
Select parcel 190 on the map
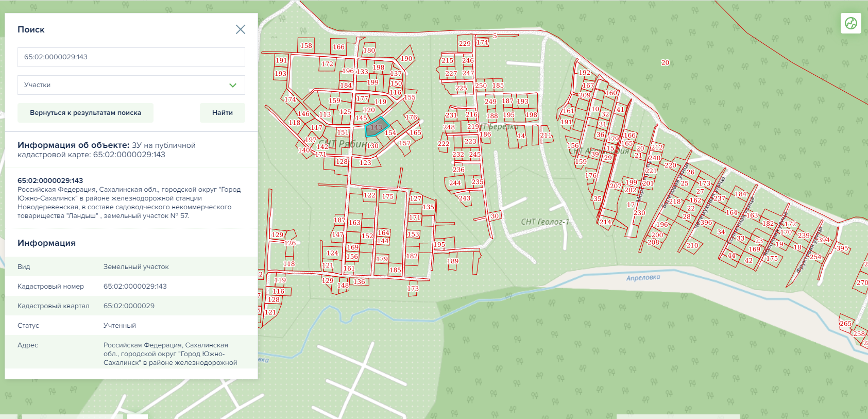(406, 59)
